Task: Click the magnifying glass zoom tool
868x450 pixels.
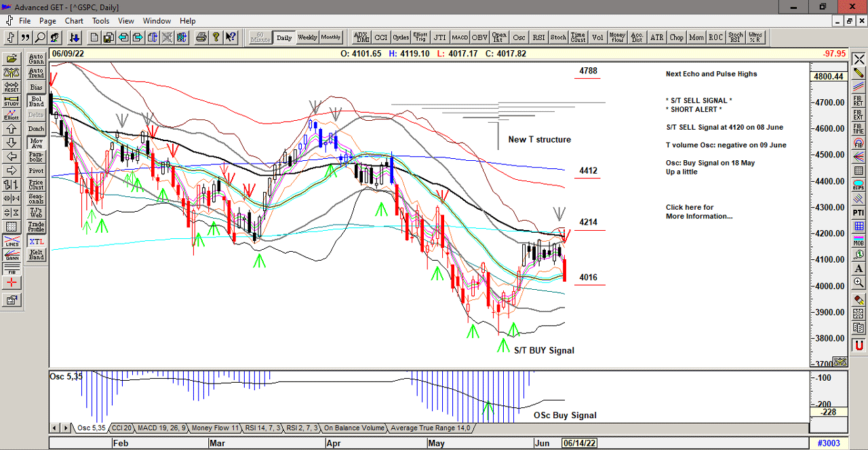Action: click(x=40, y=37)
